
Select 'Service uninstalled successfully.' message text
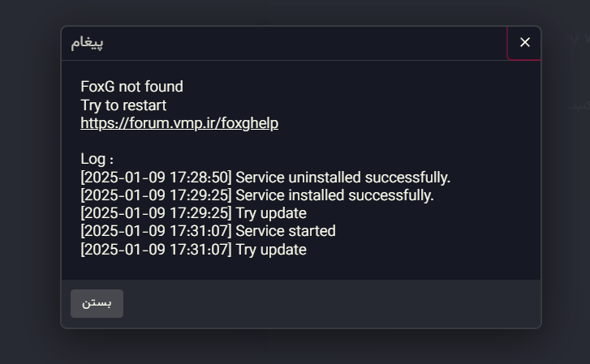point(342,178)
